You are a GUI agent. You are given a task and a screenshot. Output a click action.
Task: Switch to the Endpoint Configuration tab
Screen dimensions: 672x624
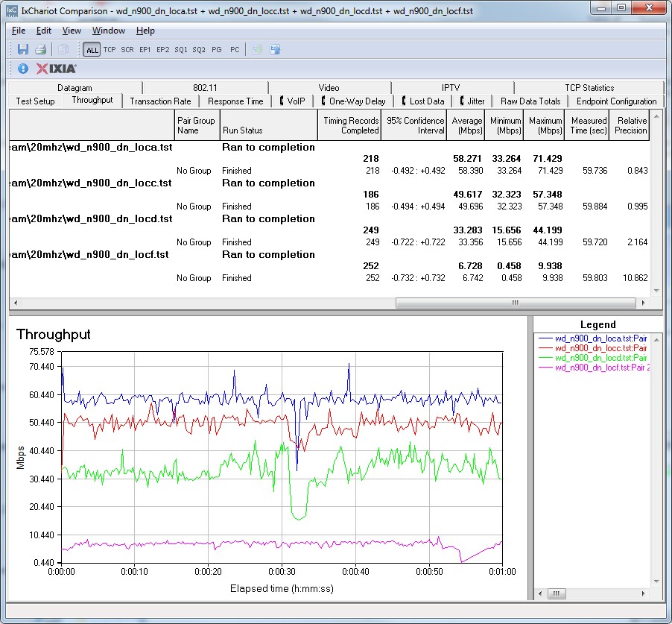(x=616, y=101)
